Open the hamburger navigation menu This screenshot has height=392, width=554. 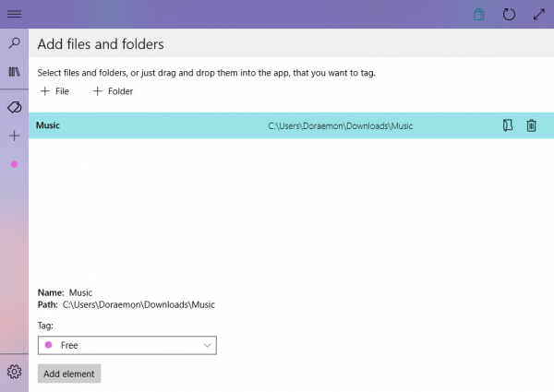click(x=14, y=14)
